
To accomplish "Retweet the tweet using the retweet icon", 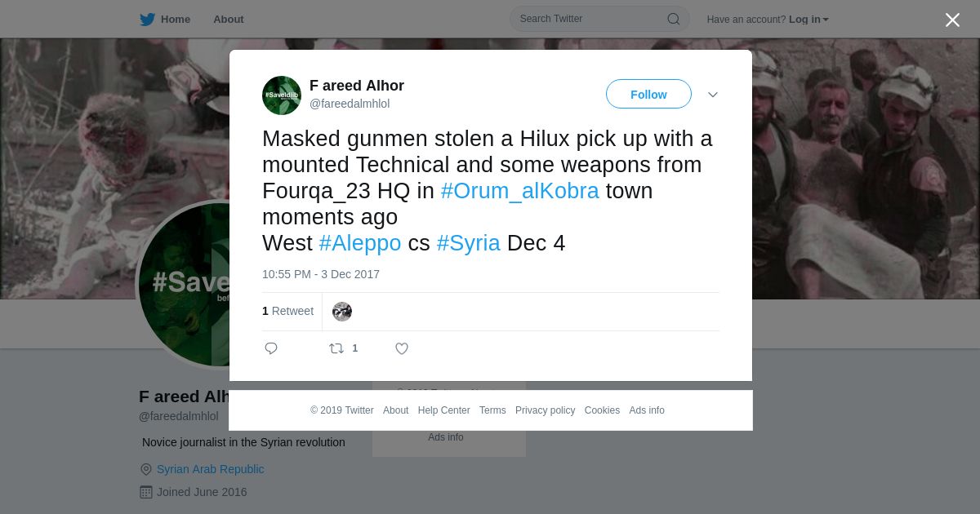I will click(336, 348).
